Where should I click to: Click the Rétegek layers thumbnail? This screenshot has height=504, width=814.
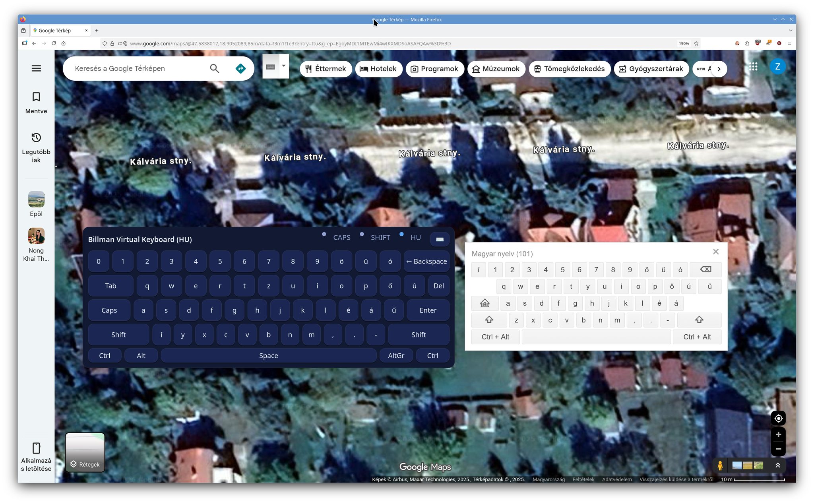point(85,452)
